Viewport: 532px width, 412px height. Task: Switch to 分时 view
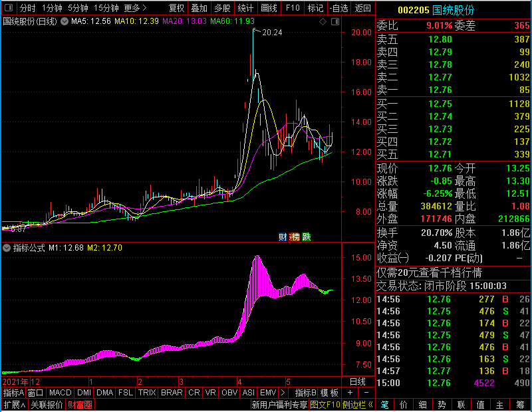tap(27, 8)
